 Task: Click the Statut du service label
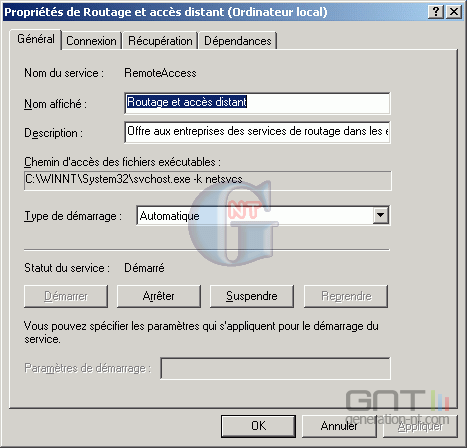coord(67,268)
